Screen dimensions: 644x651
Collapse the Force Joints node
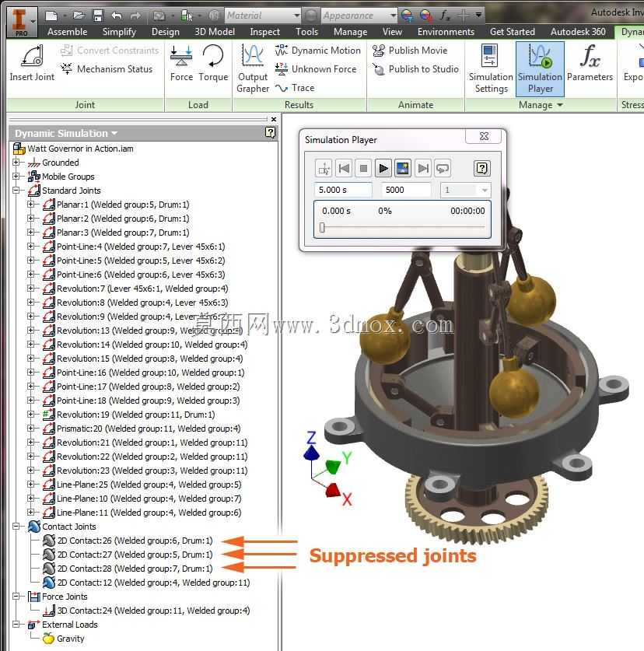[x=16, y=597]
